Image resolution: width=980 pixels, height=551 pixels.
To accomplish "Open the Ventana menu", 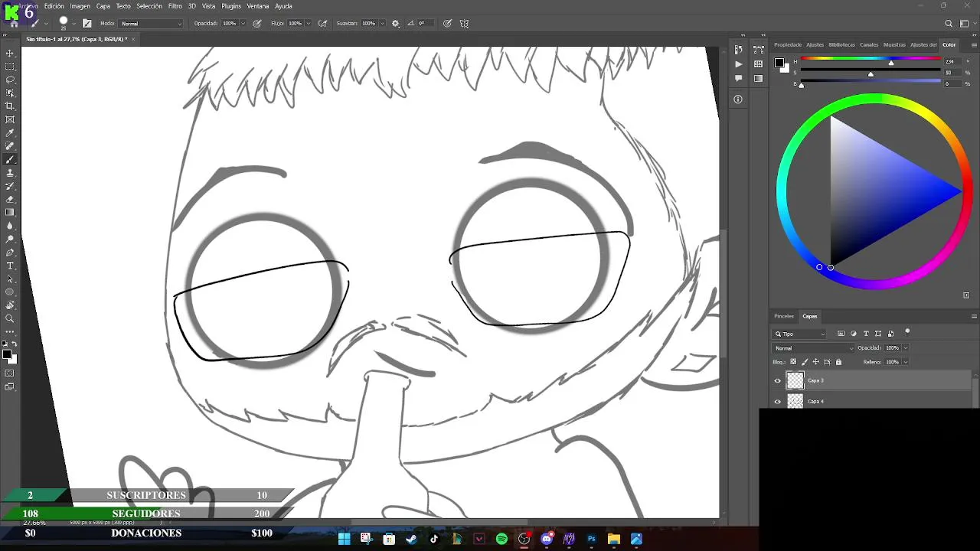I will (x=258, y=6).
